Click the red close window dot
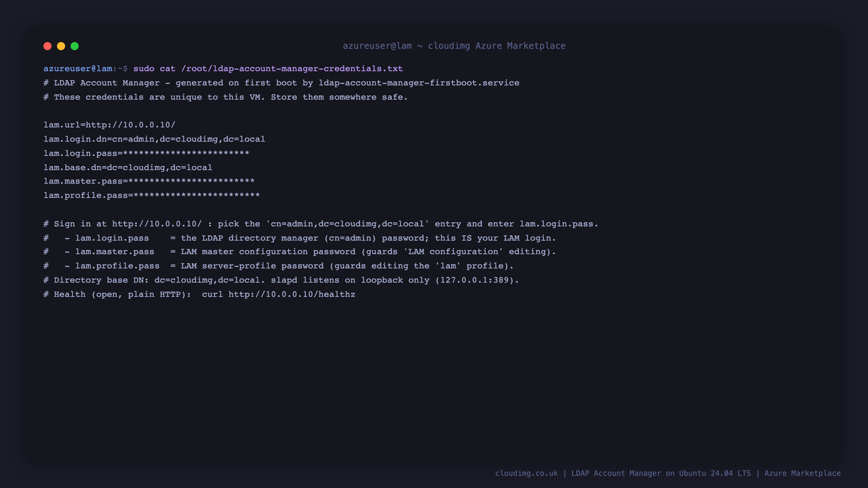The image size is (868, 488). (x=47, y=46)
